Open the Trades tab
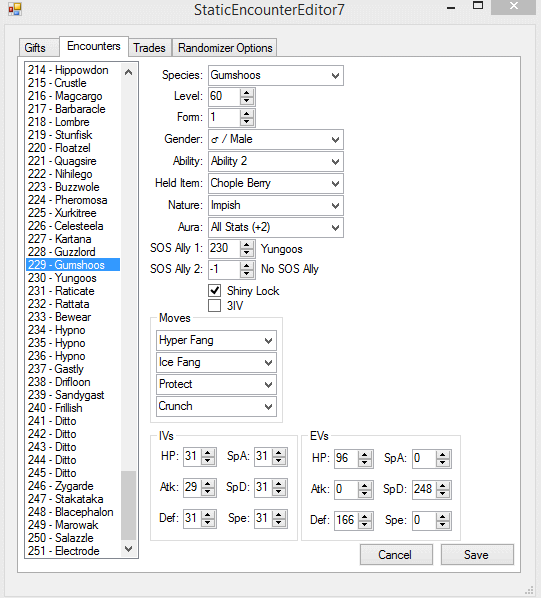Image resolution: width=541 pixels, height=598 pixels. 149,48
